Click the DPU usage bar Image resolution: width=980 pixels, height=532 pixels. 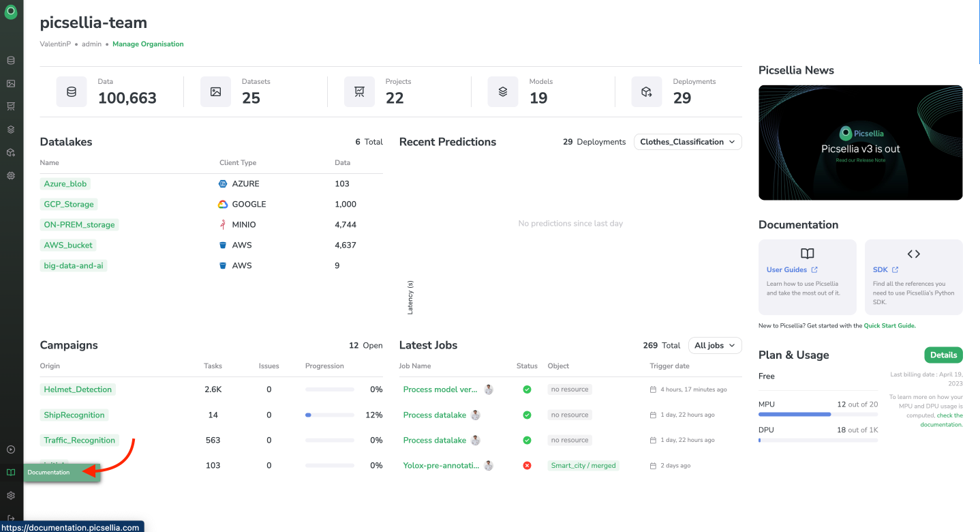coord(818,440)
